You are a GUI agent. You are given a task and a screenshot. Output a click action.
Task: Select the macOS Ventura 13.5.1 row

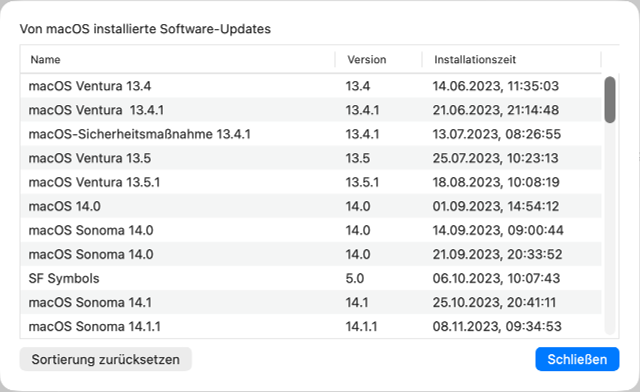[x=311, y=182]
